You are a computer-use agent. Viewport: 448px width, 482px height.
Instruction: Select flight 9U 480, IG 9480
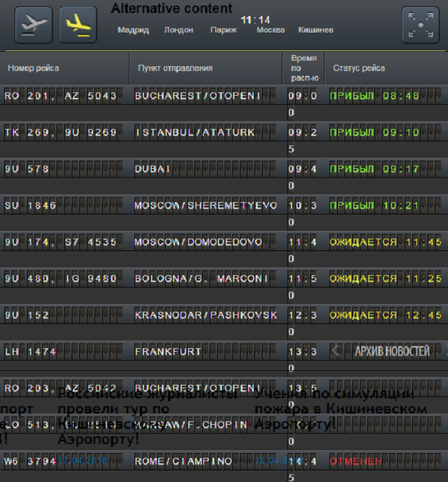[x=61, y=279]
